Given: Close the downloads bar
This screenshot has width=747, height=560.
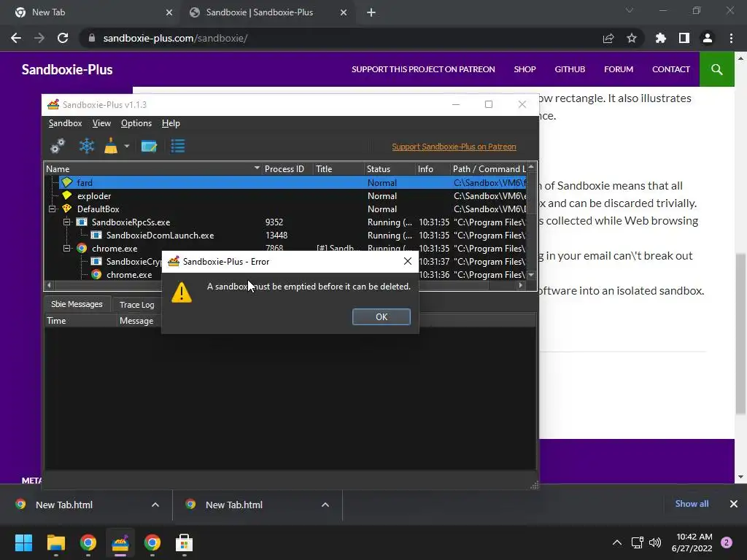Looking at the screenshot, I should [734, 504].
